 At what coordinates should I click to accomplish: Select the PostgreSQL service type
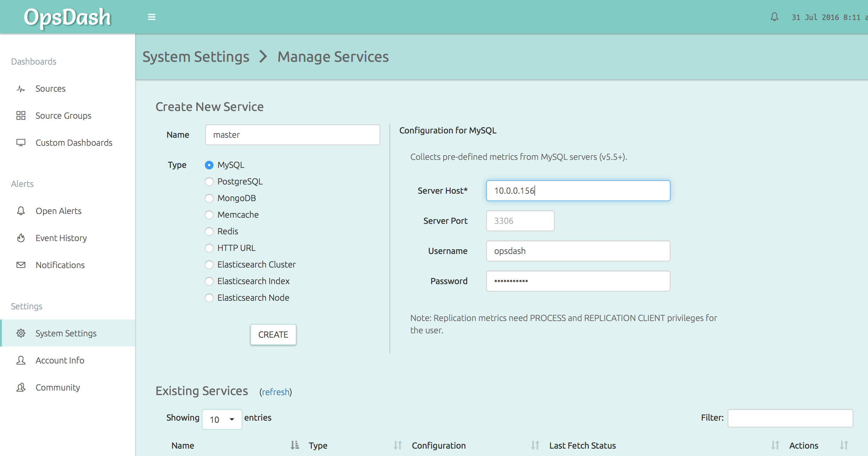click(209, 182)
